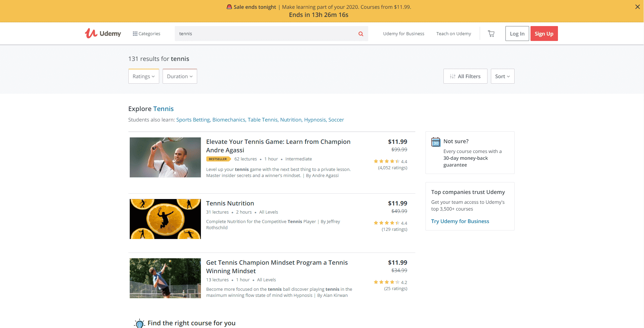Image resolution: width=644 pixels, height=328 pixels.
Task: Click the 30-day calendar icon
Action: (x=436, y=143)
